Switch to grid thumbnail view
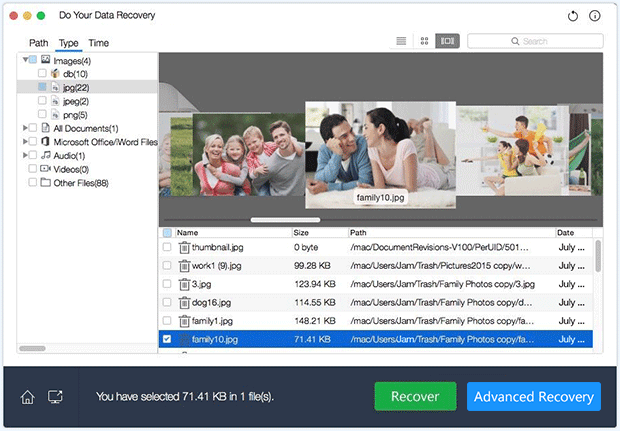Viewport: 620px width, 431px height. click(x=424, y=41)
